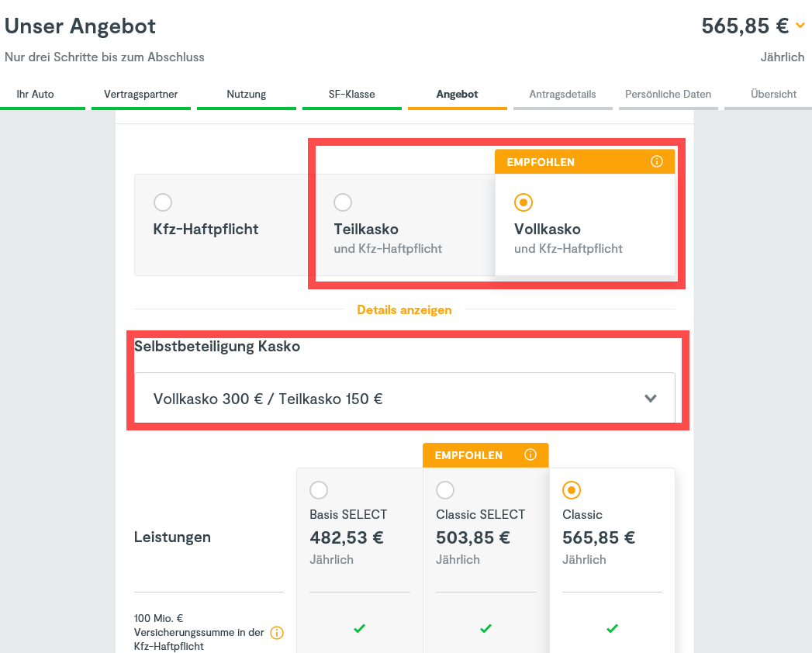Click checkmark under Classic column
This screenshot has width=812, height=653.
612,629
